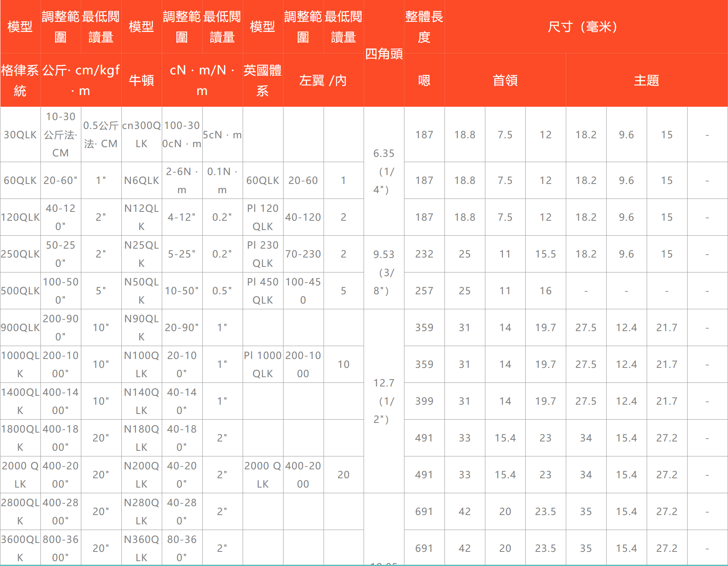Image resolution: width=728 pixels, height=566 pixels.
Task: Select the cn300QLK model cell
Action: coord(142,135)
